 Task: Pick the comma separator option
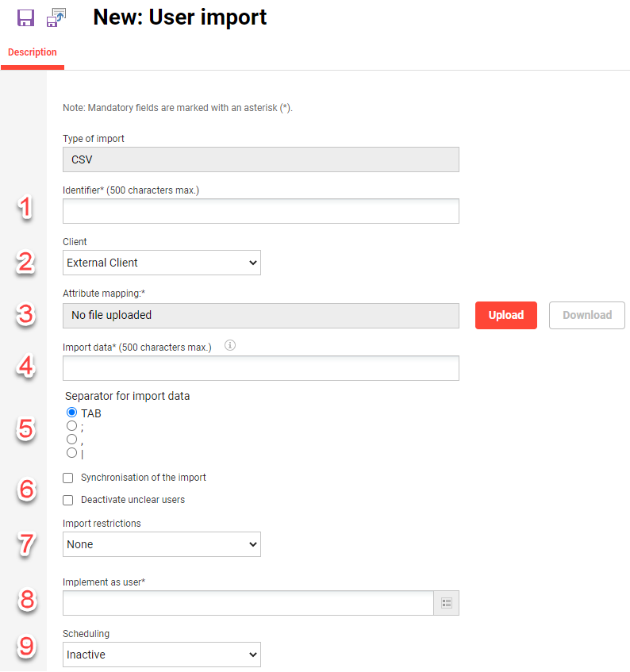(x=71, y=439)
